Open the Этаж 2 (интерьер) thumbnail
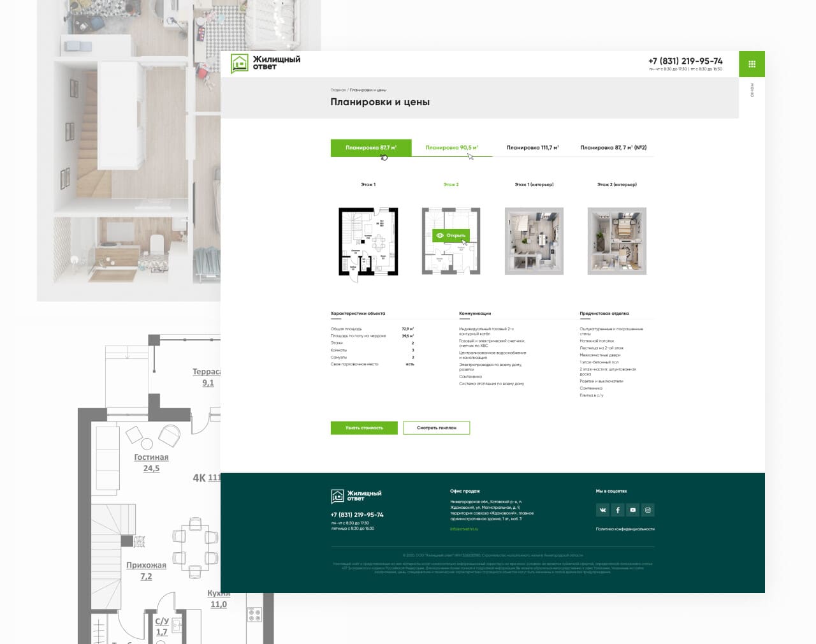 [x=616, y=241]
